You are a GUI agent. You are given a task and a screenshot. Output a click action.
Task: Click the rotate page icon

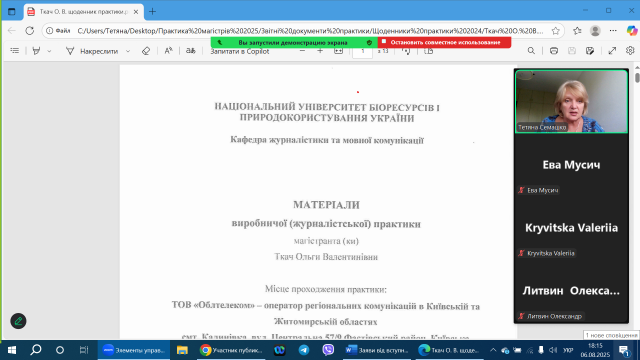coord(406,51)
